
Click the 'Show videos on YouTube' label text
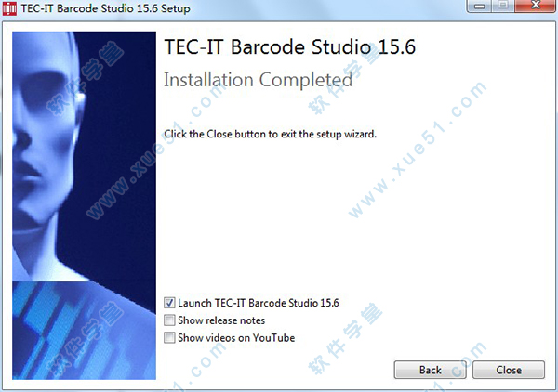click(x=236, y=337)
